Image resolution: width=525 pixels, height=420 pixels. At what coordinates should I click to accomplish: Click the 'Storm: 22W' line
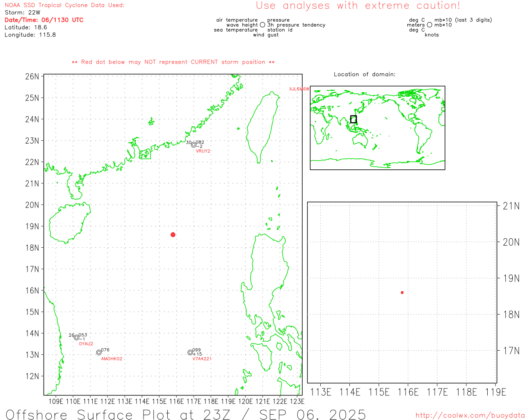coord(23,13)
